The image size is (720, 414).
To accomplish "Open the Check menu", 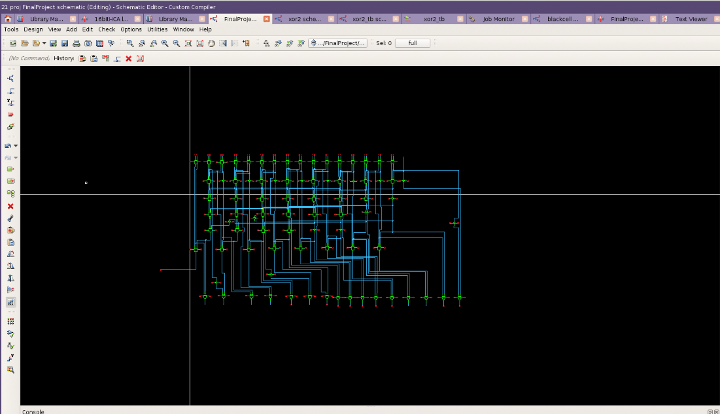I will (x=107, y=29).
